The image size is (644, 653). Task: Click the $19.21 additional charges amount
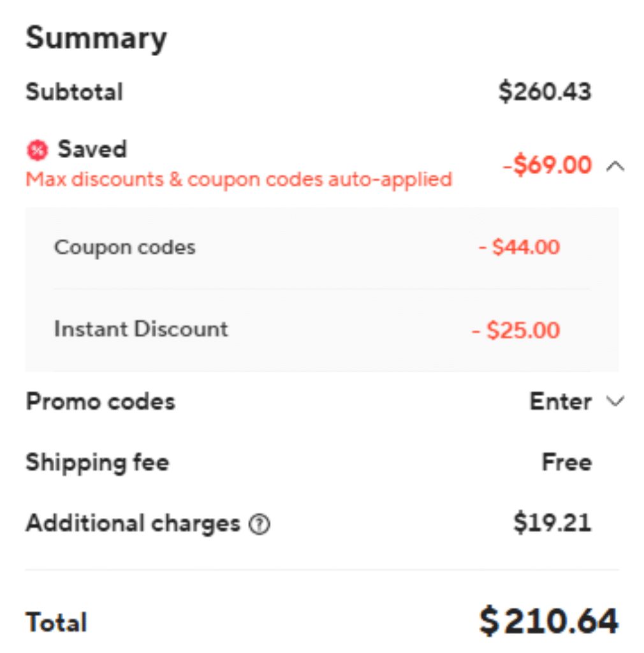point(552,524)
